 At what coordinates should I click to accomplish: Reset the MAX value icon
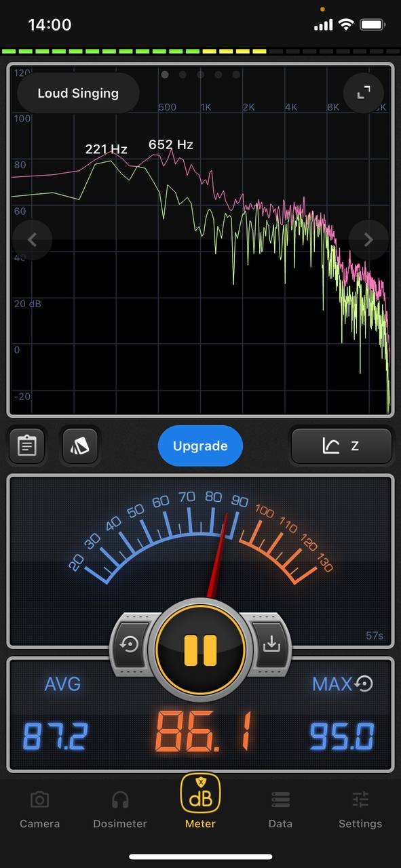(x=364, y=684)
